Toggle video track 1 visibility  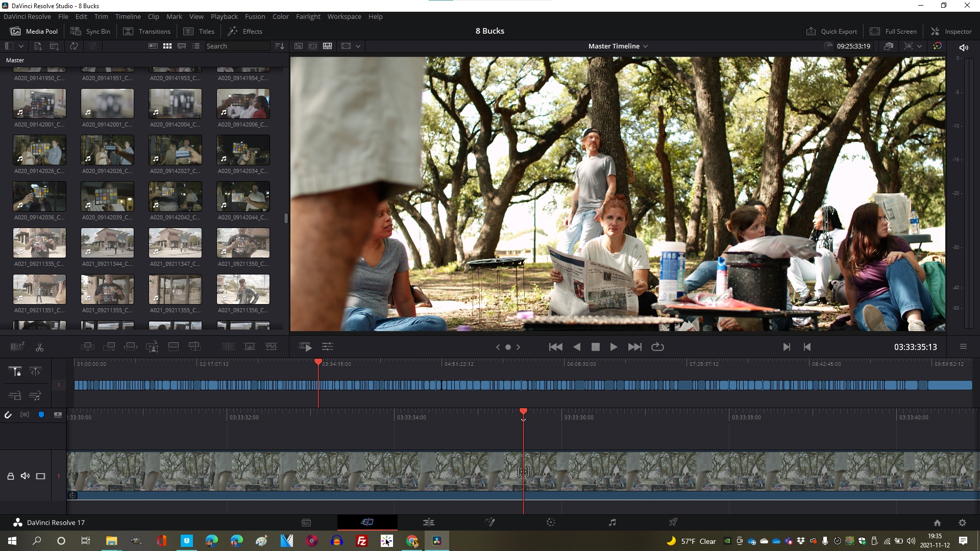click(41, 476)
